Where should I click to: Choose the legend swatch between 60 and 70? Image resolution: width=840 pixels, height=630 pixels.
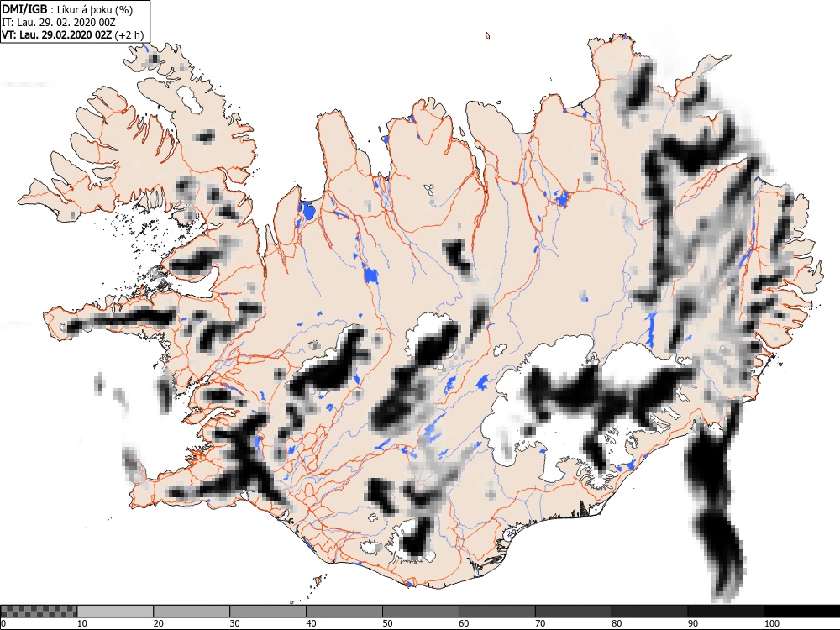click(496, 612)
